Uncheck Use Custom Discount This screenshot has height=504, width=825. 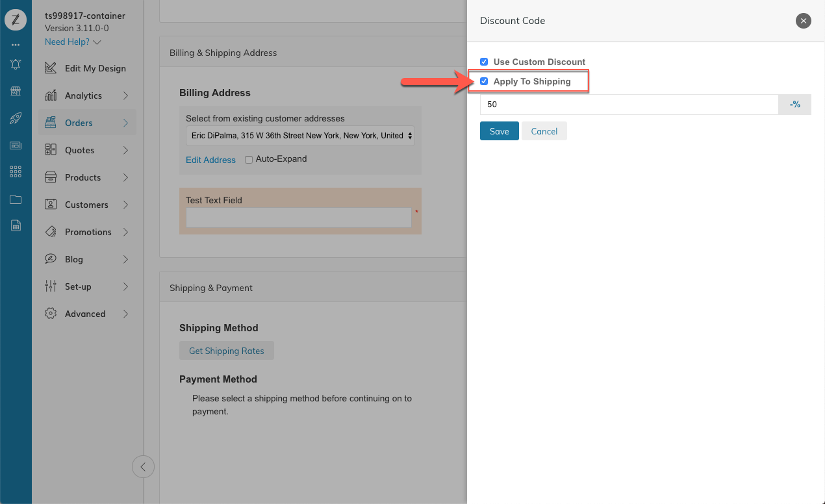tap(484, 62)
